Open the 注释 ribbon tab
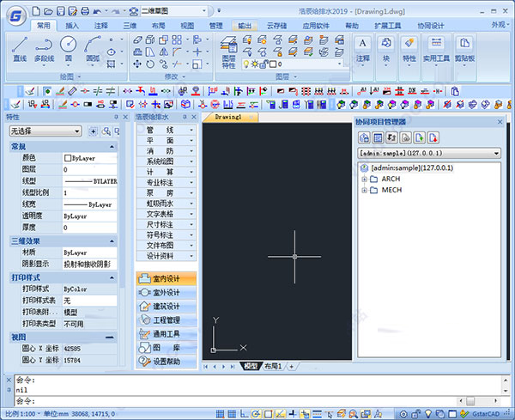 click(100, 26)
